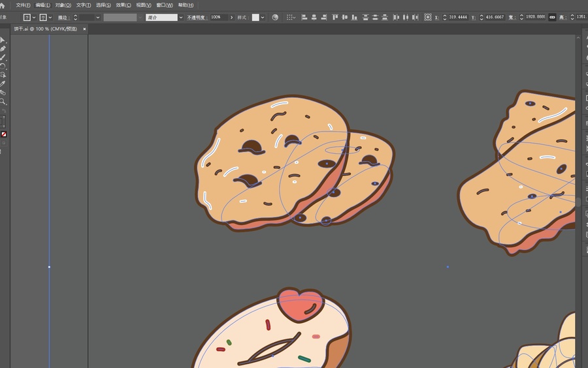Click vertical align center icon
This screenshot has height=368, width=588.
click(344, 17)
